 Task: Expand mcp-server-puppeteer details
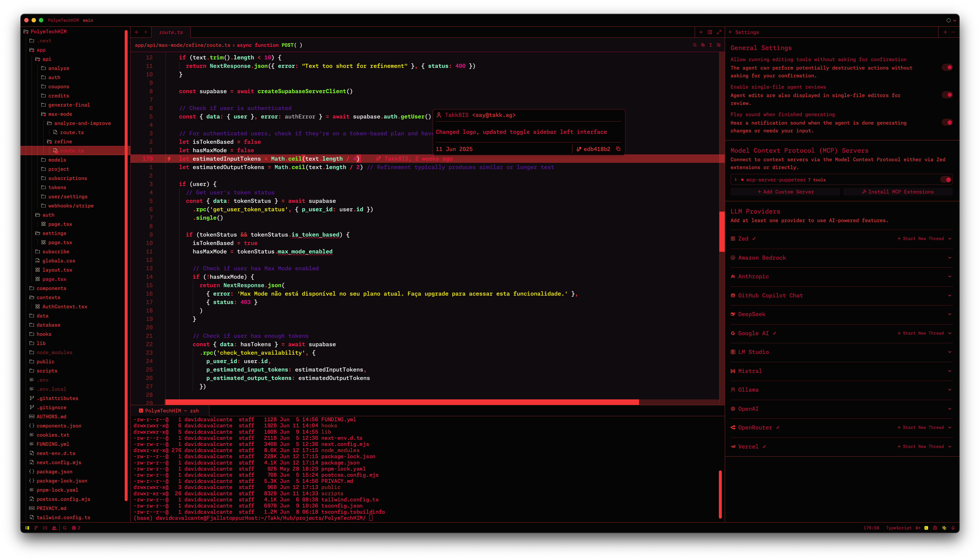coord(735,180)
